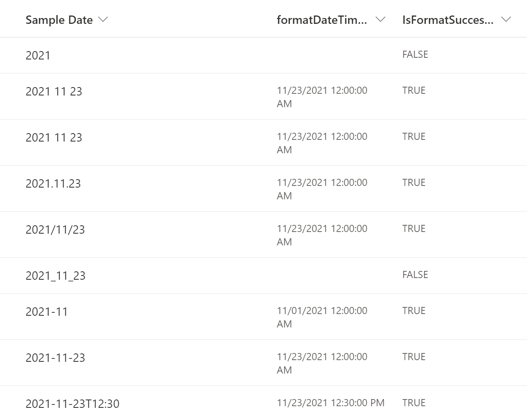This screenshot has width=527, height=420.
Task: Click the TRUE value beside 2021-11
Action: click(x=414, y=310)
